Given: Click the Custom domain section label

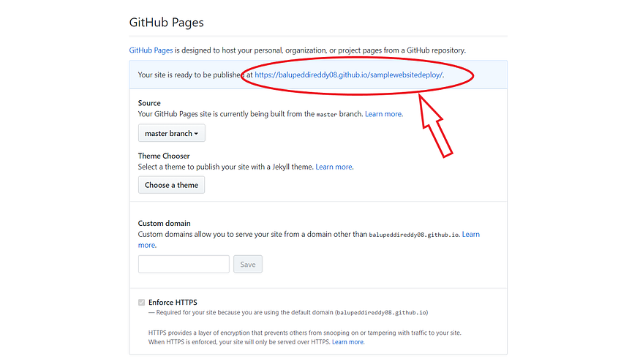Looking at the screenshot, I should [x=164, y=223].
